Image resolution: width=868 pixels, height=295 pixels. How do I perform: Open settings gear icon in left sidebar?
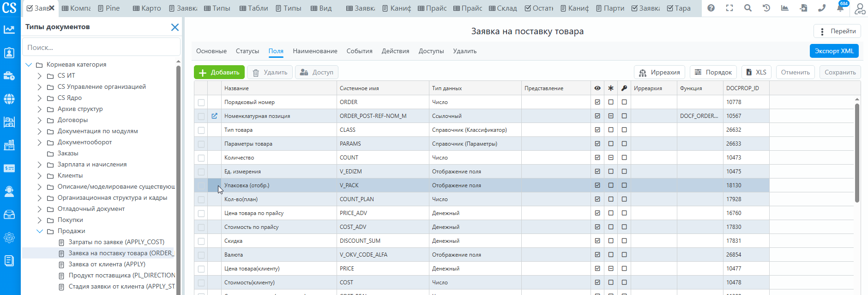click(x=9, y=238)
